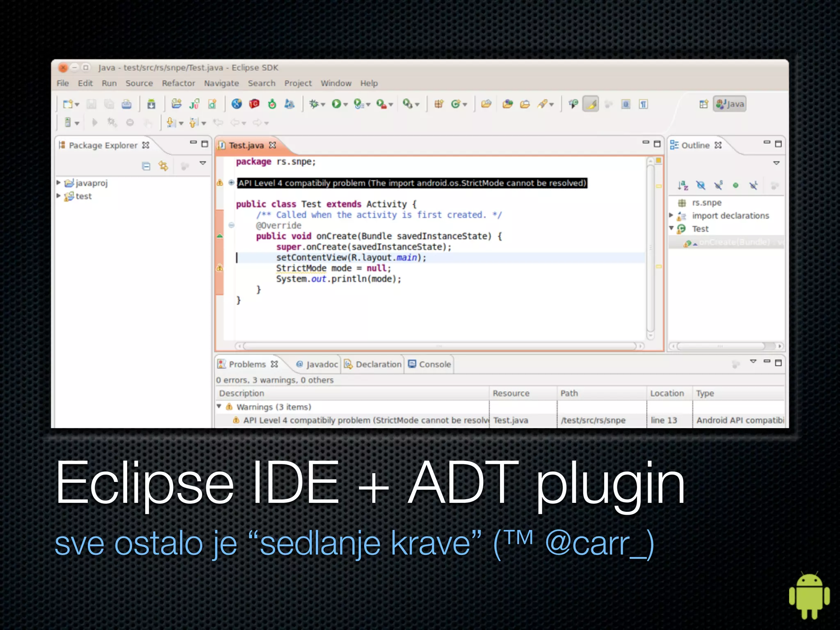Click the editor horizontal scrollbar
Image resolution: width=840 pixels, height=630 pixels.
(439, 346)
